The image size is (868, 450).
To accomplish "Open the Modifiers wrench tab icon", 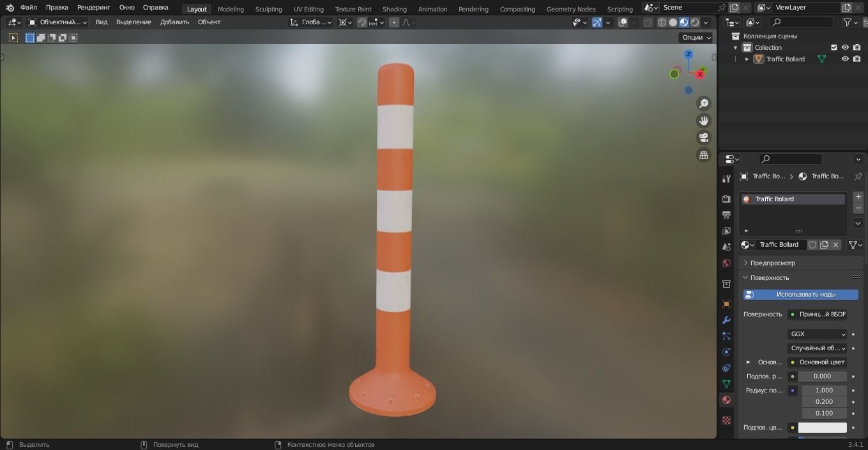I will pyautogui.click(x=726, y=320).
